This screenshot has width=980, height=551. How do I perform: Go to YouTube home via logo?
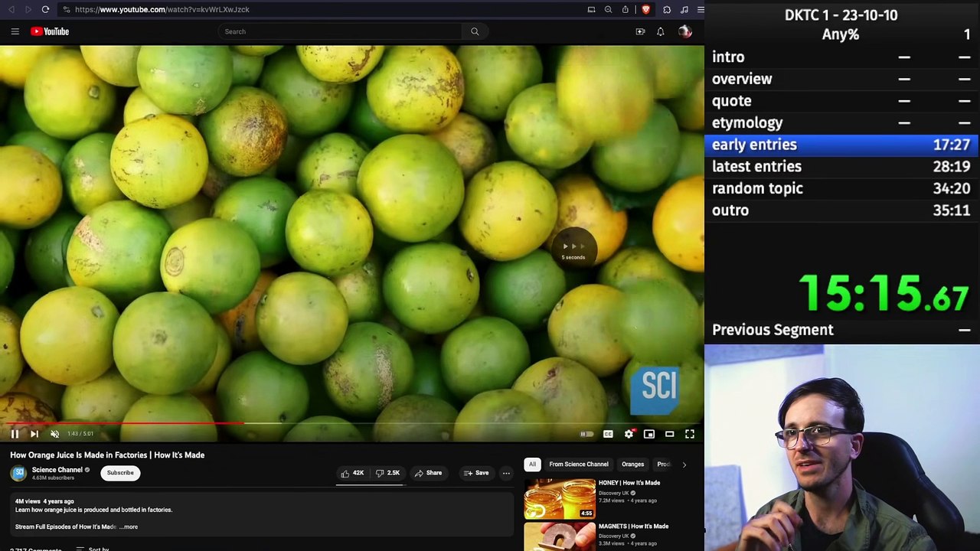click(50, 31)
